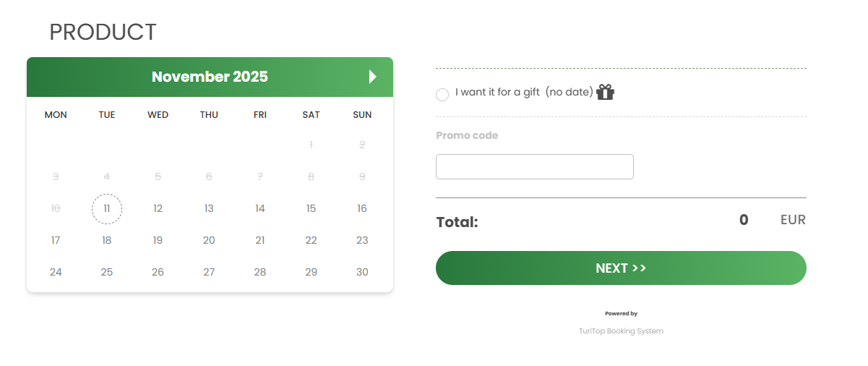868x366 pixels.
Task: Pick November 20 date
Action: [x=209, y=240]
